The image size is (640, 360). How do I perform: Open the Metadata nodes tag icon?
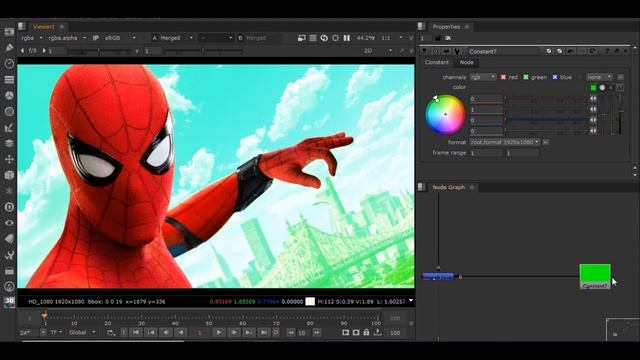[9, 239]
